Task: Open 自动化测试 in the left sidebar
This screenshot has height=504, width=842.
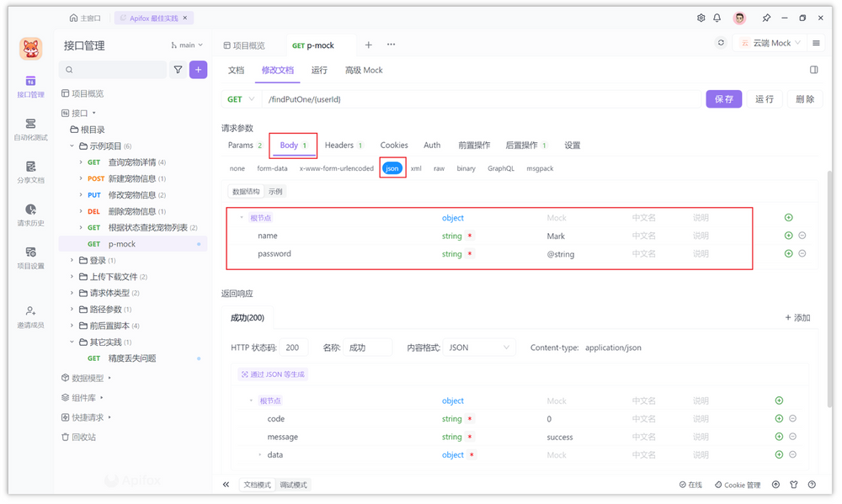Action: pos(31,129)
